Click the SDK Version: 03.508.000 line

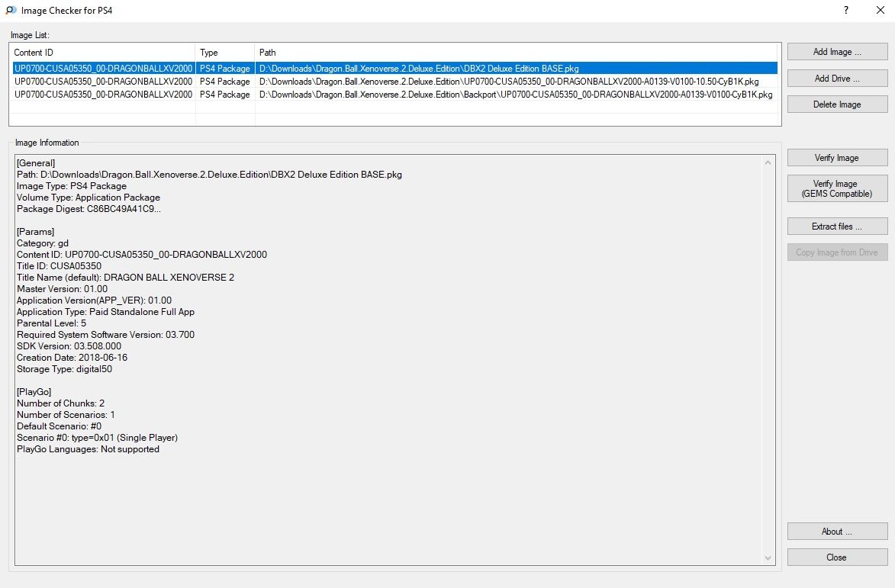coord(69,346)
